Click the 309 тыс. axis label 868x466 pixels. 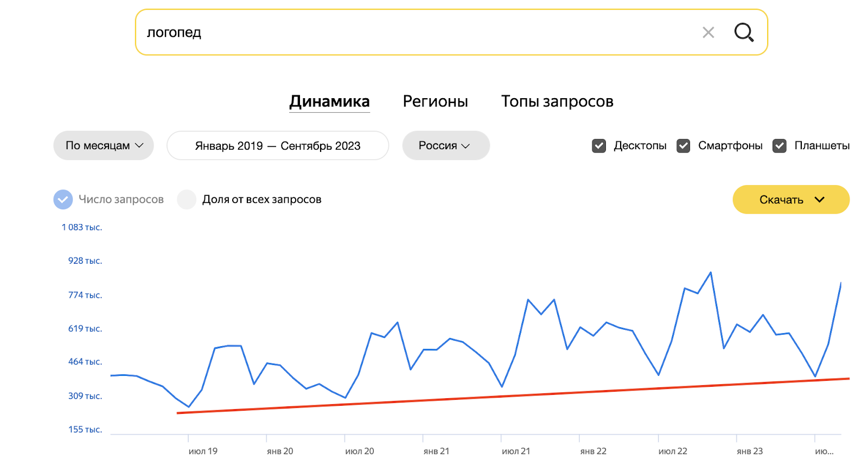pos(85,396)
